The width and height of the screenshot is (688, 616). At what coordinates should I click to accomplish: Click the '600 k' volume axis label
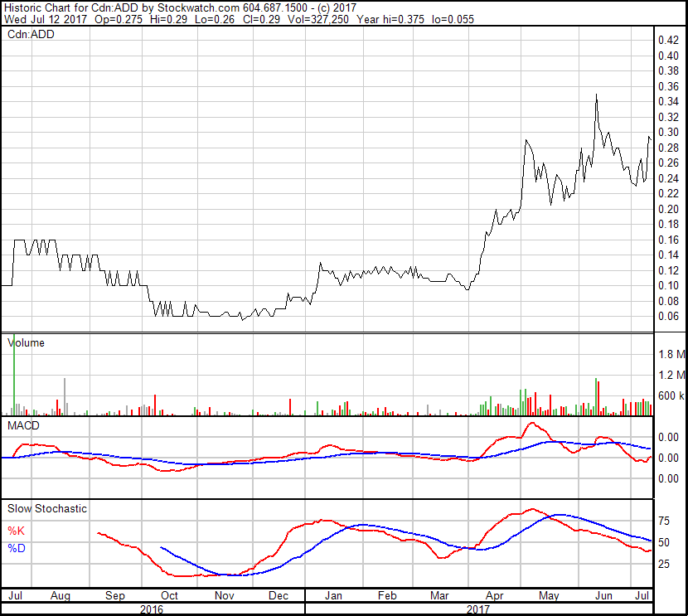(671, 395)
